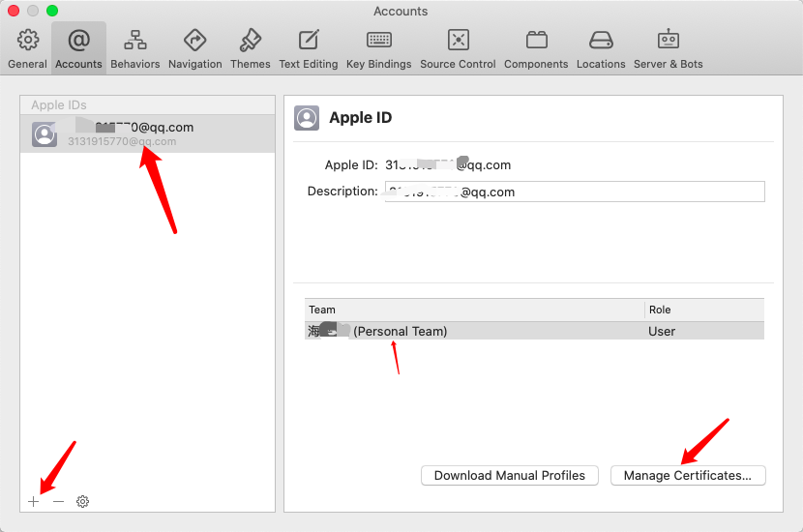The height and width of the screenshot is (532, 803).
Task: Close the Accounts window
Action: pos(14,11)
